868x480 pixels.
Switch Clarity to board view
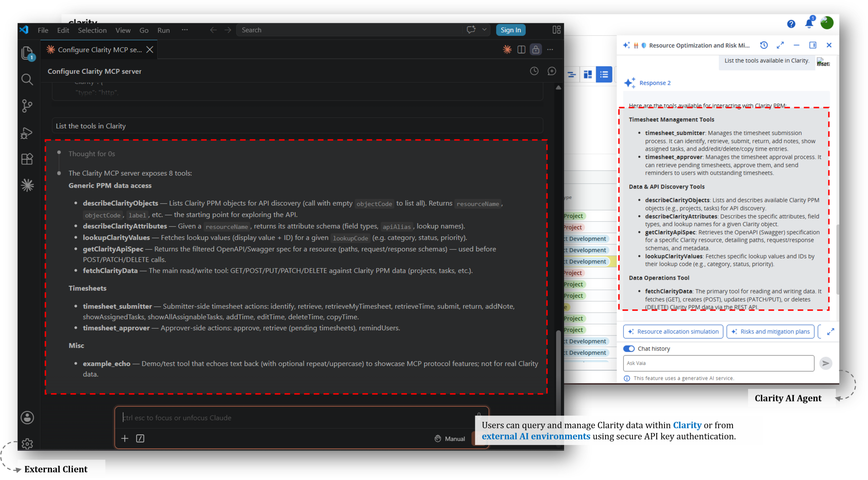[588, 74]
